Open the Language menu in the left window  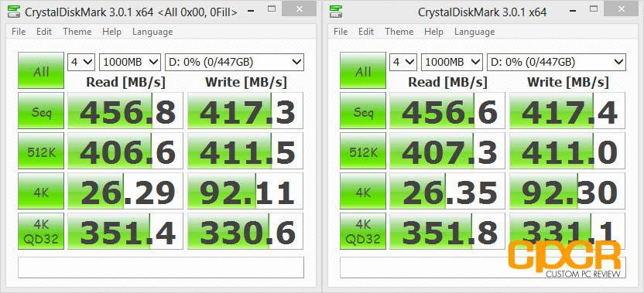tap(152, 32)
